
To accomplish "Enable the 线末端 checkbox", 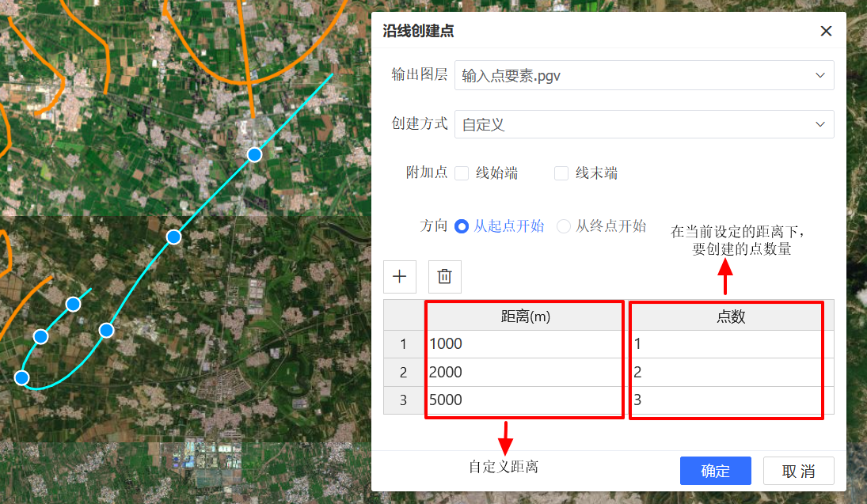I will click(x=561, y=173).
